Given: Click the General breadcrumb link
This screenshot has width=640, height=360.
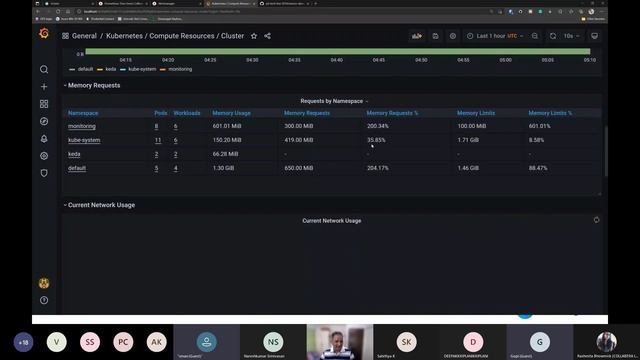Looking at the screenshot, I should 84,36.
